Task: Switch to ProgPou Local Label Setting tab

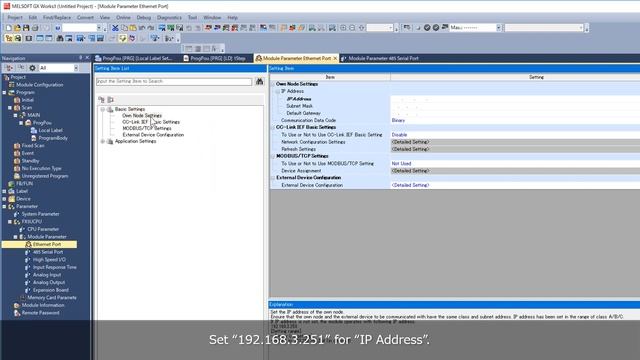Action: [x=133, y=58]
